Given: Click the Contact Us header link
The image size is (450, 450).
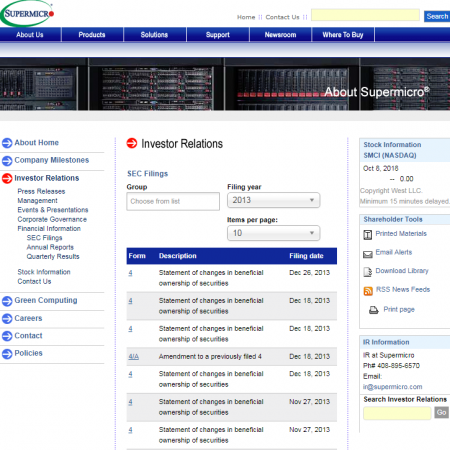Looking at the screenshot, I should 282,17.
